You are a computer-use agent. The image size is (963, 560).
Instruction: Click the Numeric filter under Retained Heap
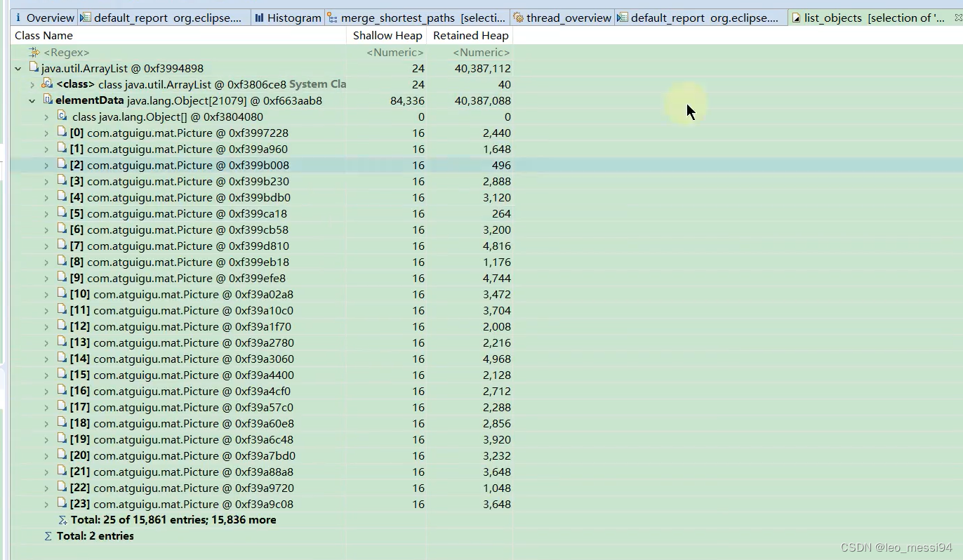(482, 53)
